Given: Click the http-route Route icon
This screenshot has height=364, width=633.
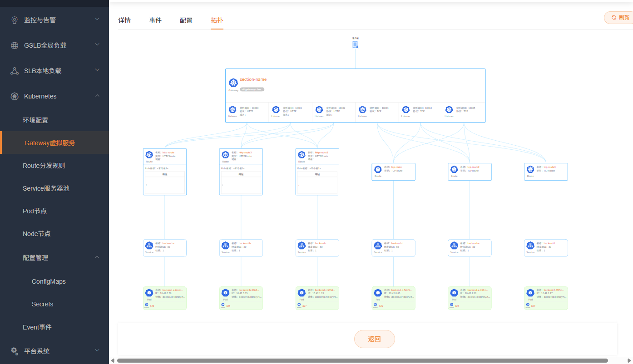Looking at the screenshot, I should pos(149,155).
